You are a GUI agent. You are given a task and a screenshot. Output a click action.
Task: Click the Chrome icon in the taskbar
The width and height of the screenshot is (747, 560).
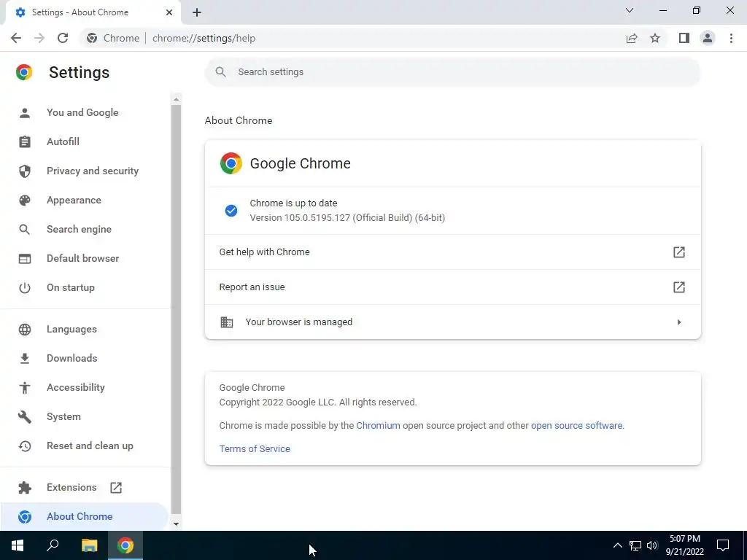pyautogui.click(x=125, y=545)
